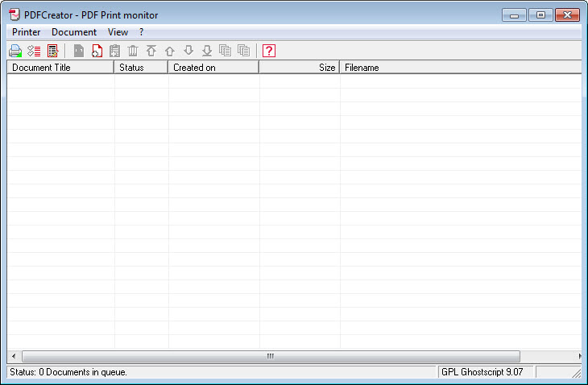This screenshot has height=385, width=588.
Task: Click the greyed-out gray document page icon
Action: 79,51
